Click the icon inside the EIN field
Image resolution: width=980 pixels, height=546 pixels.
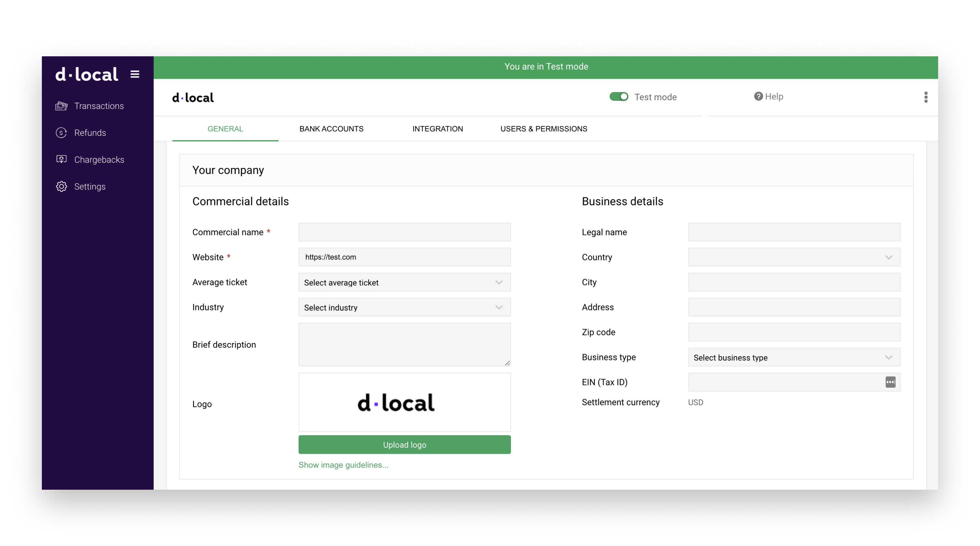tap(890, 382)
